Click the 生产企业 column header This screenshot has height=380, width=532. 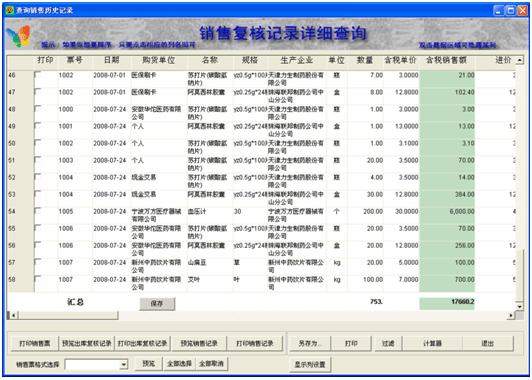(297, 60)
